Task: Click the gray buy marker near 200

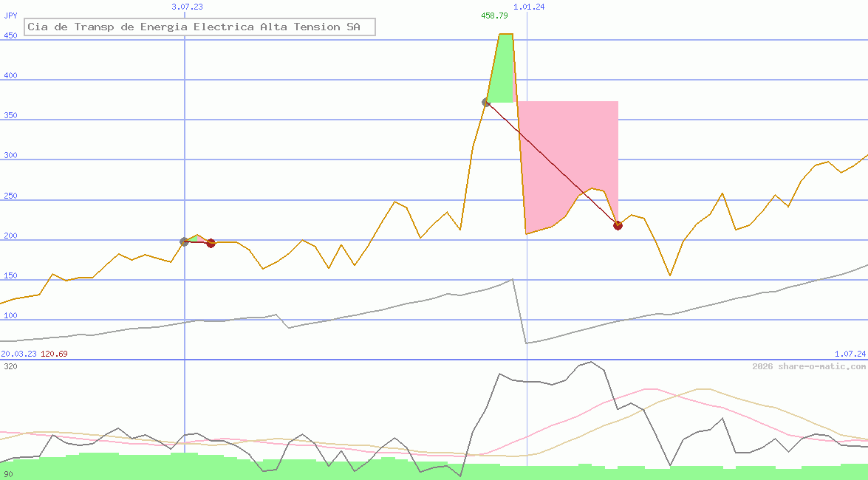Action: point(185,241)
